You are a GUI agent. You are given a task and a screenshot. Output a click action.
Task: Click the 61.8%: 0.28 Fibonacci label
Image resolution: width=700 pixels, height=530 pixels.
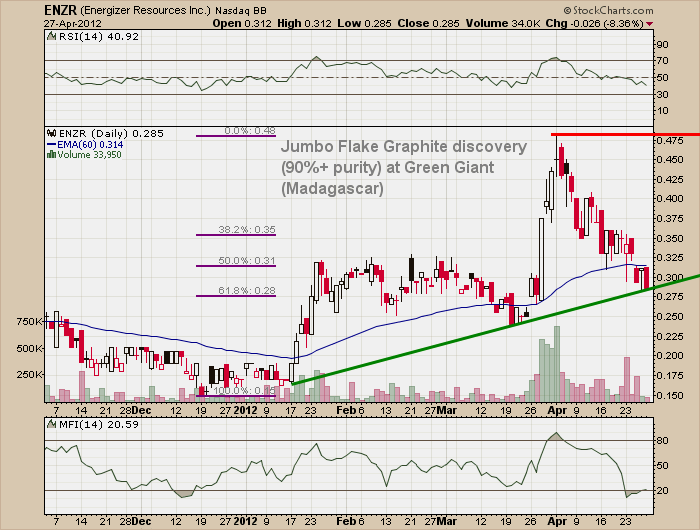[x=247, y=291]
